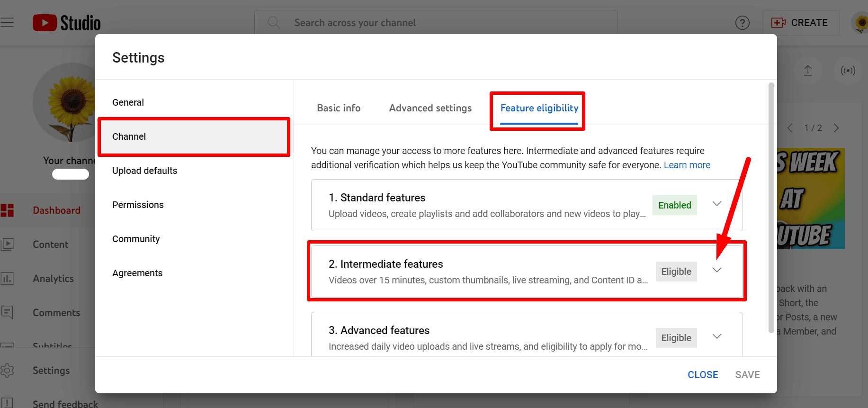Open the help question mark icon
This screenshot has width=868, height=408.
(742, 22)
